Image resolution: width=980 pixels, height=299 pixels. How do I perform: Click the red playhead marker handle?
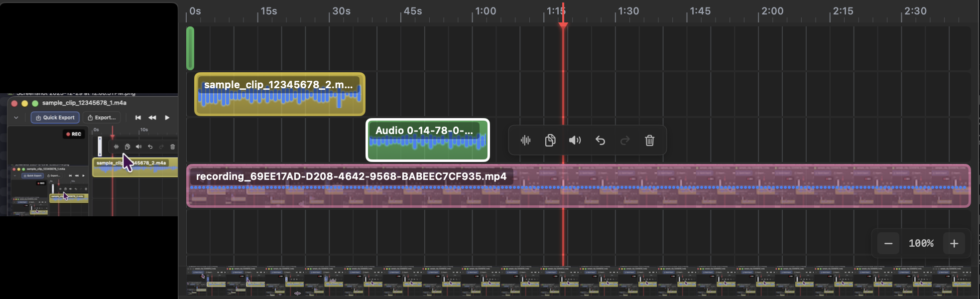coord(563,25)
